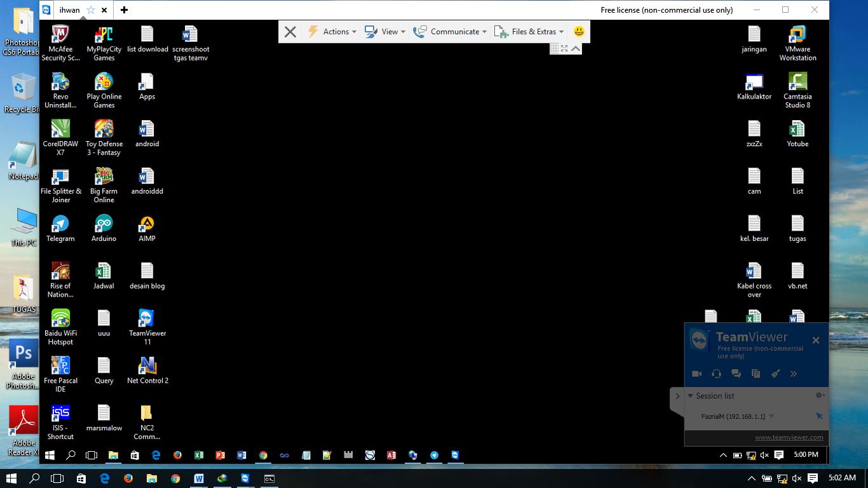The width and height of the screenshot is (868, 488).
Task: Open remote Telegram taskbar icon
Action: (434, 455)
